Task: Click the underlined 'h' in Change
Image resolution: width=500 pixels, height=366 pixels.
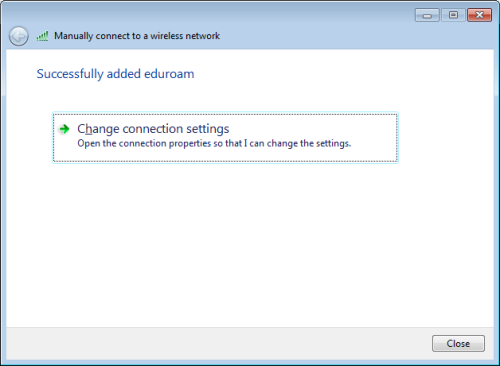Action: (89, 129)
